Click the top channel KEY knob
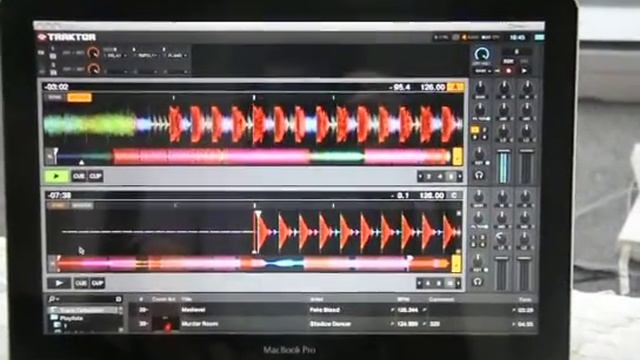 tap(479, 154)
